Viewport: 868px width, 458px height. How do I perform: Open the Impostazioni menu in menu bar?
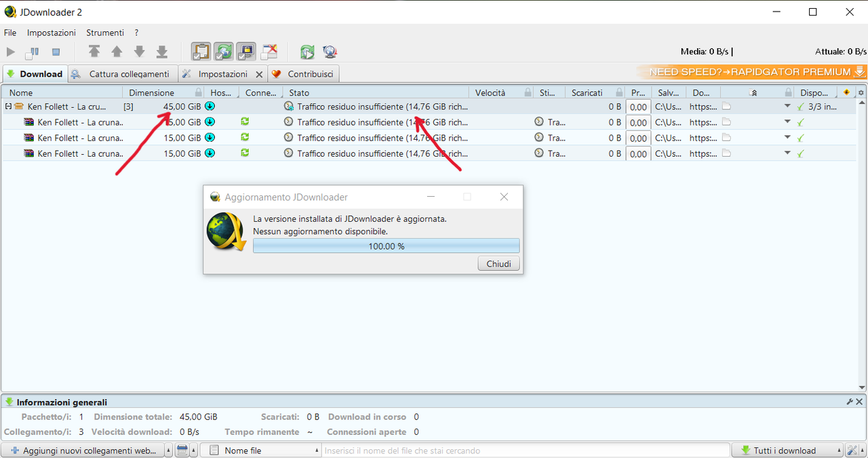[x=52, y=33]
